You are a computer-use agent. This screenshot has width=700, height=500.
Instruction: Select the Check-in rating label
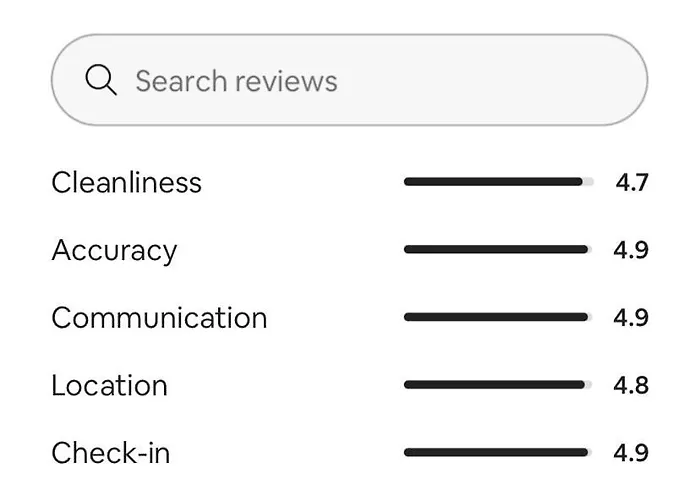tap(111, 453)
